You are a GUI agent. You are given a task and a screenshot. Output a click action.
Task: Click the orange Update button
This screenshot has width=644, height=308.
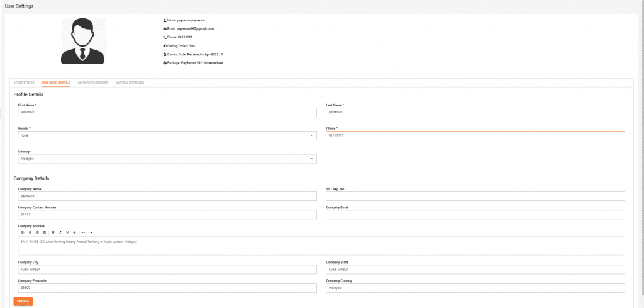[23, 302]
